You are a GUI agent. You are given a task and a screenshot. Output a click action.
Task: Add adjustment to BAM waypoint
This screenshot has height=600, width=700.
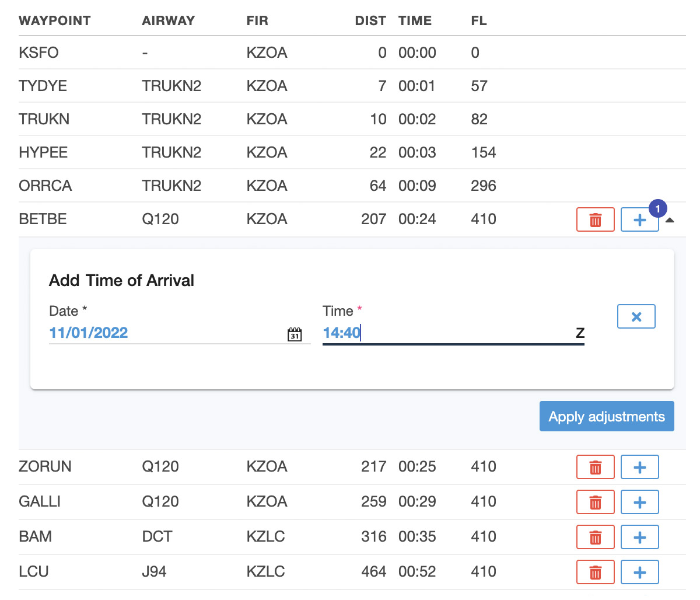click(x=639, y=538)
